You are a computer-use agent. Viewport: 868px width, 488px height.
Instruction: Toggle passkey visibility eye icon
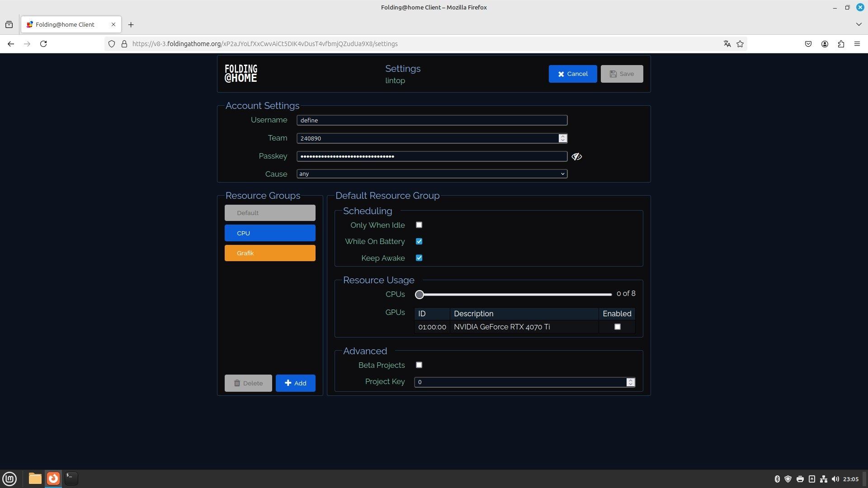pyautogui.click(x=576, y=156)
